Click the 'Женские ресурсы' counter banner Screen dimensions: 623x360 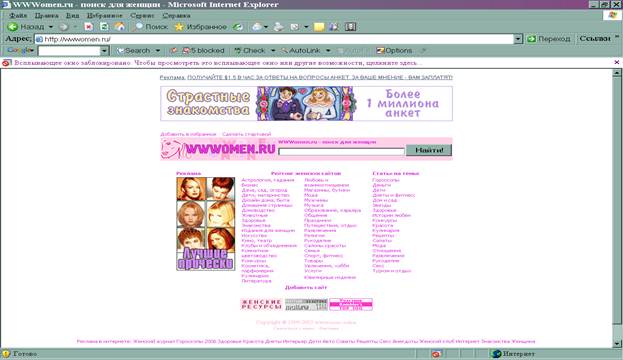click(x=261, y=304)
